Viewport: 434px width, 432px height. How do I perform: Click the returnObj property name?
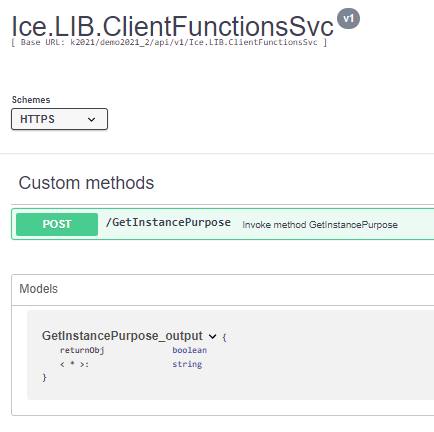click(x=82, y=350)
